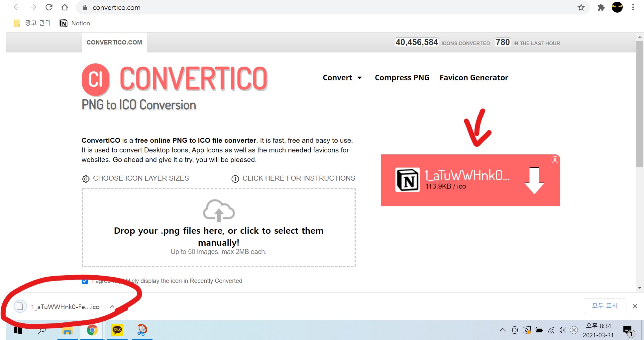Click the PNG to ICO Conversion heading
The width and height of the screenshot is (644, 340).
tap(139, 105)
